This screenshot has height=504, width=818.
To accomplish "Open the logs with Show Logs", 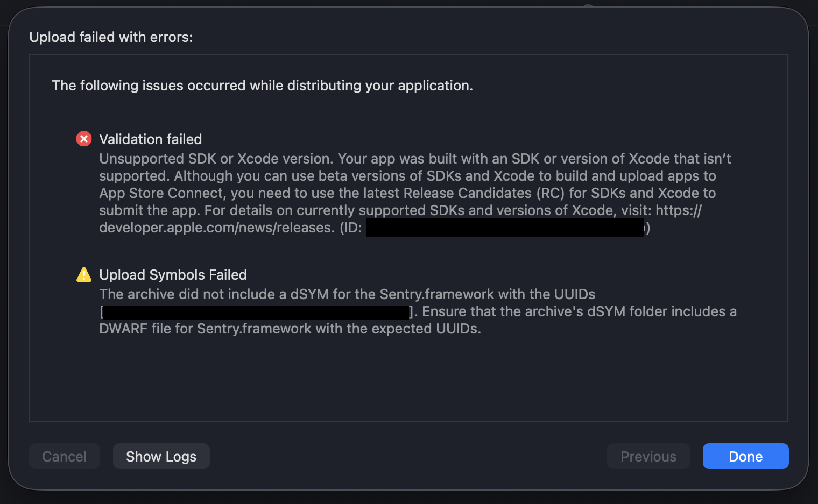I will coord(161,456).
